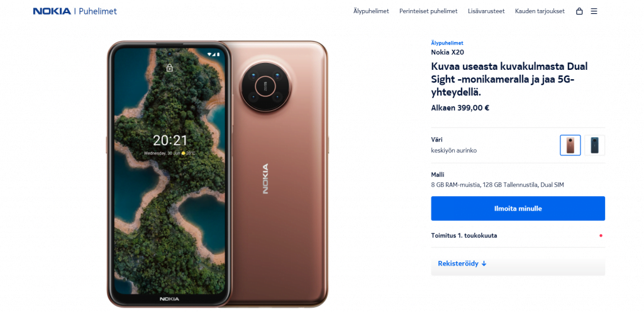644x312 pixels.
Task: Go to Lisävarusteet menu item
Action: [486, 11]
